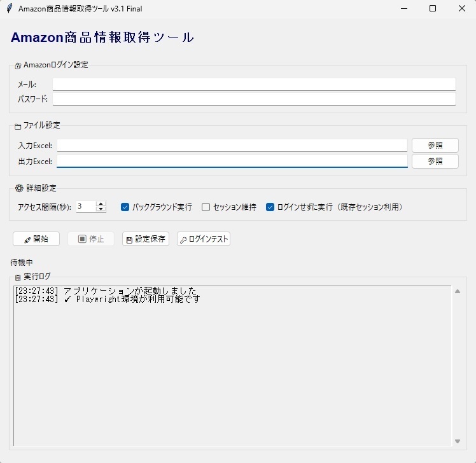This screenshot has width=476, height=463.
Task: Browse for 入力Excel with 参照 button
Action: tap(435, 146)
